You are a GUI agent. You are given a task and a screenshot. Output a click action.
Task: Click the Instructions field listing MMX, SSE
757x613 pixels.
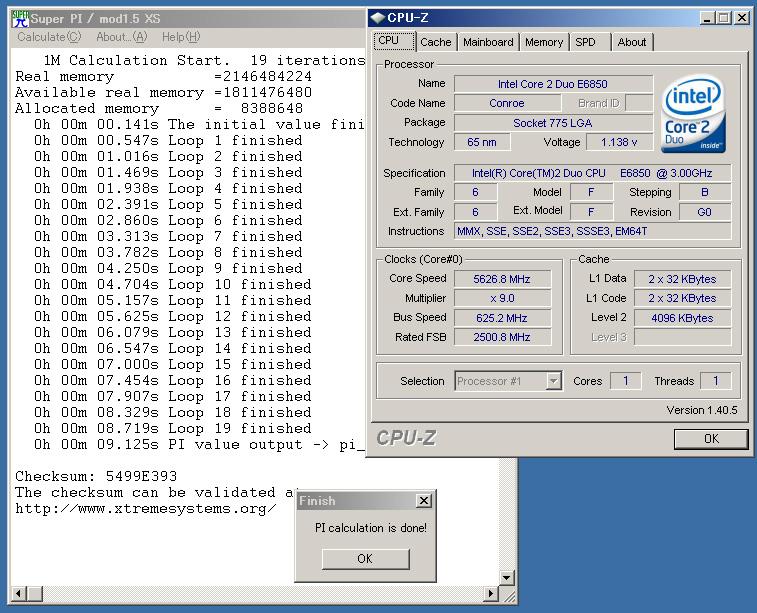(592, 231)
